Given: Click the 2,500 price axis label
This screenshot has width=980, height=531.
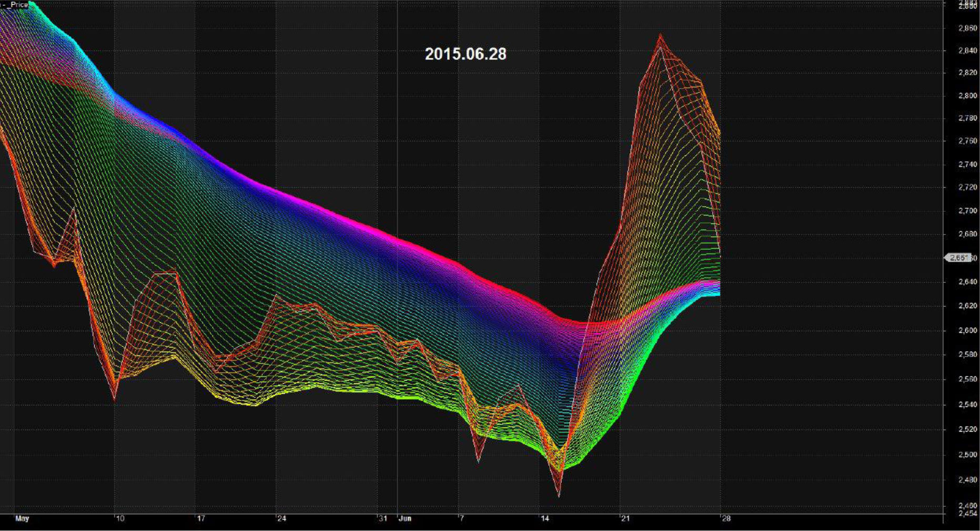Looking at the screenshot, I should click(968, 455).
